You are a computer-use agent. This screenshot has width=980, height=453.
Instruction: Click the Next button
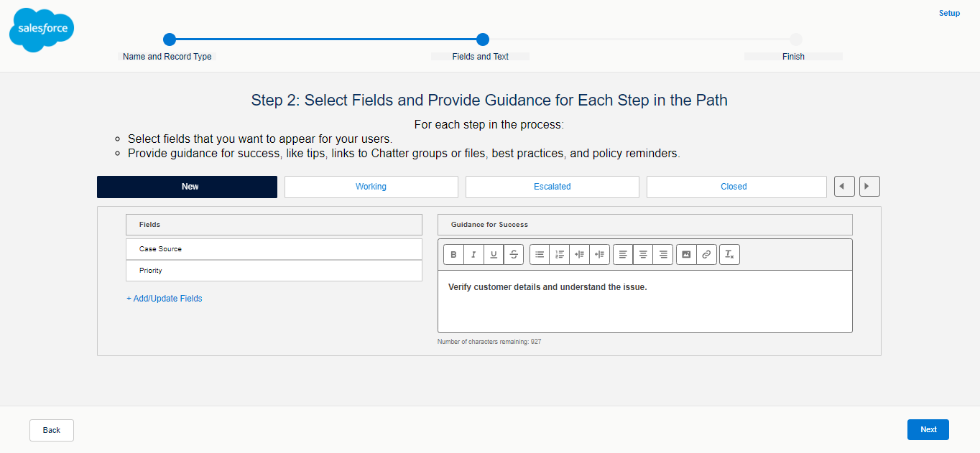(928, 429)
